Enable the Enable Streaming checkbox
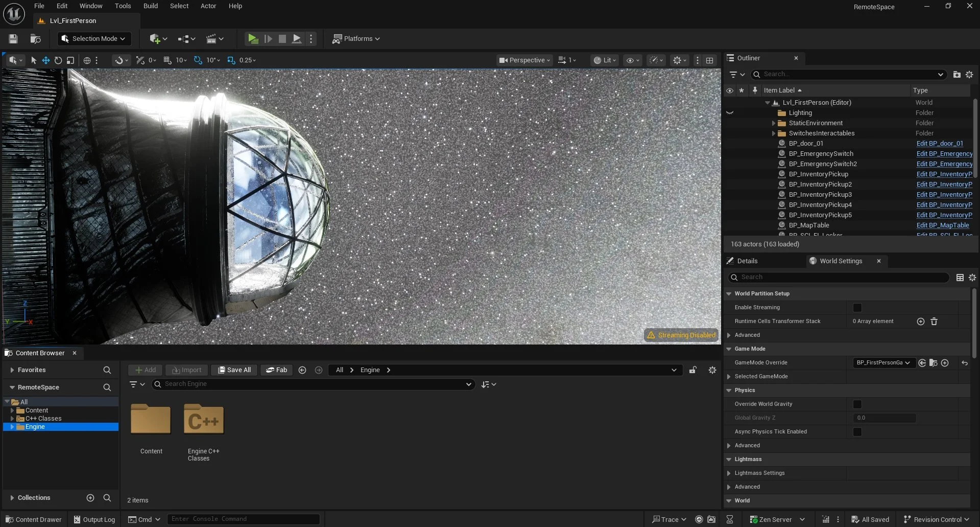Viewport: 980px width, 527px height. 857,308
